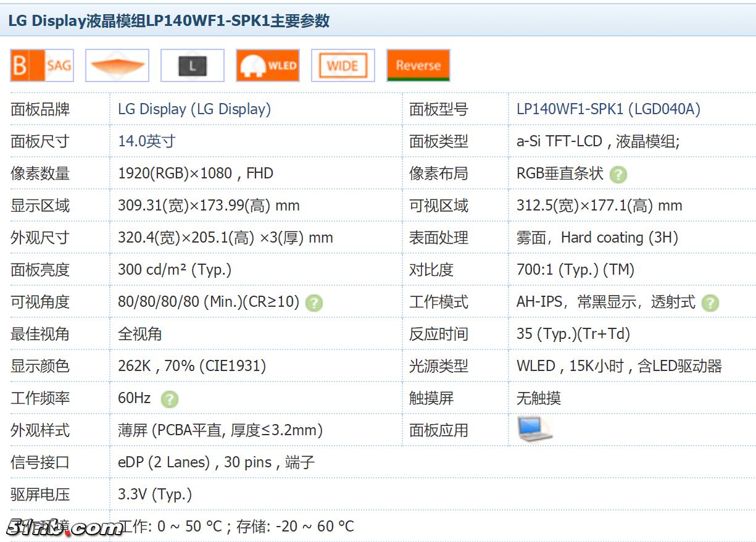This screenshot has width=756, height=542.
Task: Click the 51nb.com watermark logo
Action: [64, 528]
